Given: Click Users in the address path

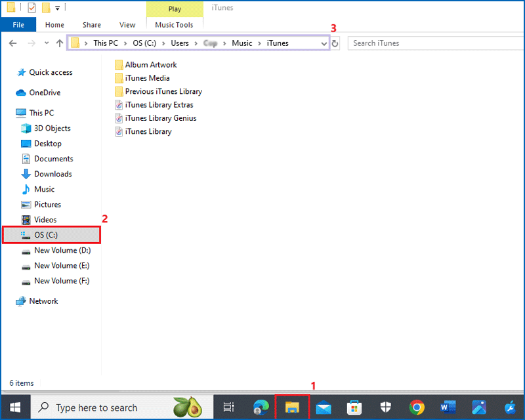Looking at the screenshot, I should click(x=180, y=43).
